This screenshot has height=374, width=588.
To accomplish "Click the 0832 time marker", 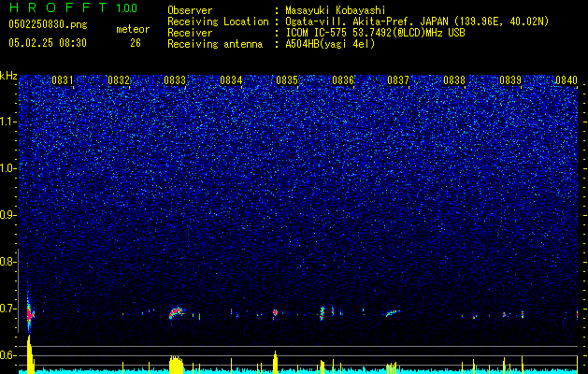I will pyautogui.click(x=119, y=80).
